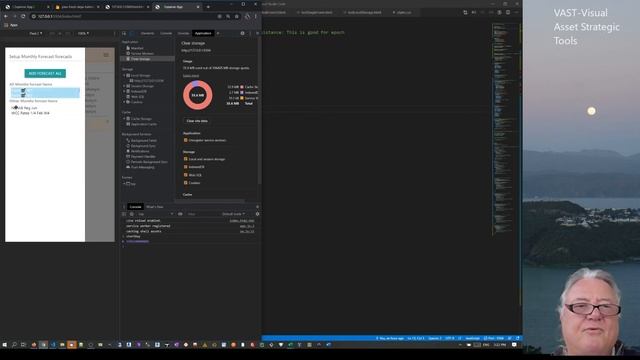
Task: Click the storage usage donut chart
Action: pyautogui.click(x=198, y=95)
